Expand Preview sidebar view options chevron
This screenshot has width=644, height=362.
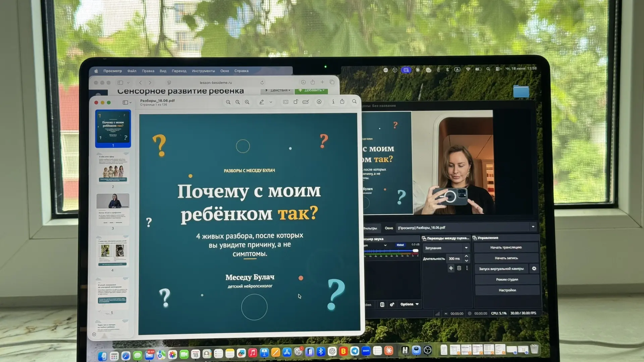(x=130, y=103)
